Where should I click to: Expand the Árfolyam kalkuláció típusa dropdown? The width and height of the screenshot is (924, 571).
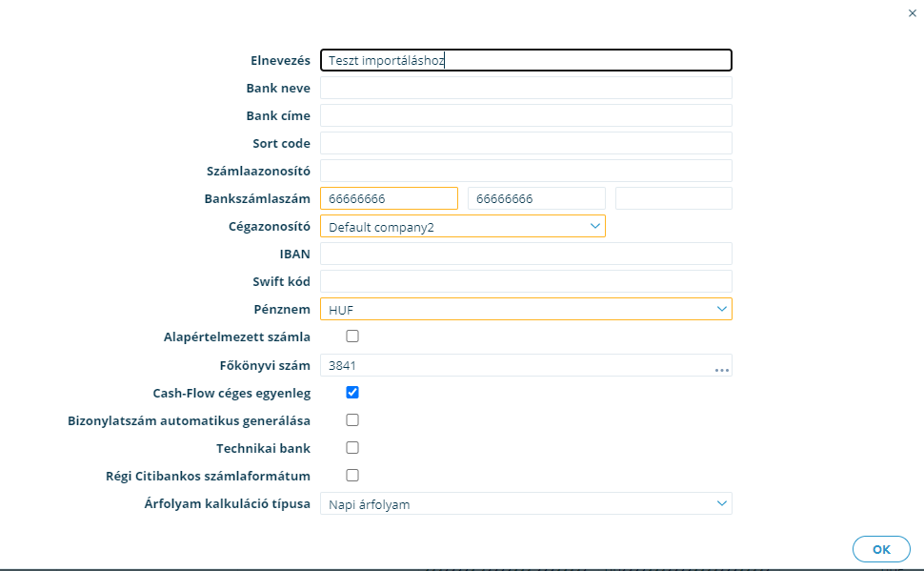(526, 503)
